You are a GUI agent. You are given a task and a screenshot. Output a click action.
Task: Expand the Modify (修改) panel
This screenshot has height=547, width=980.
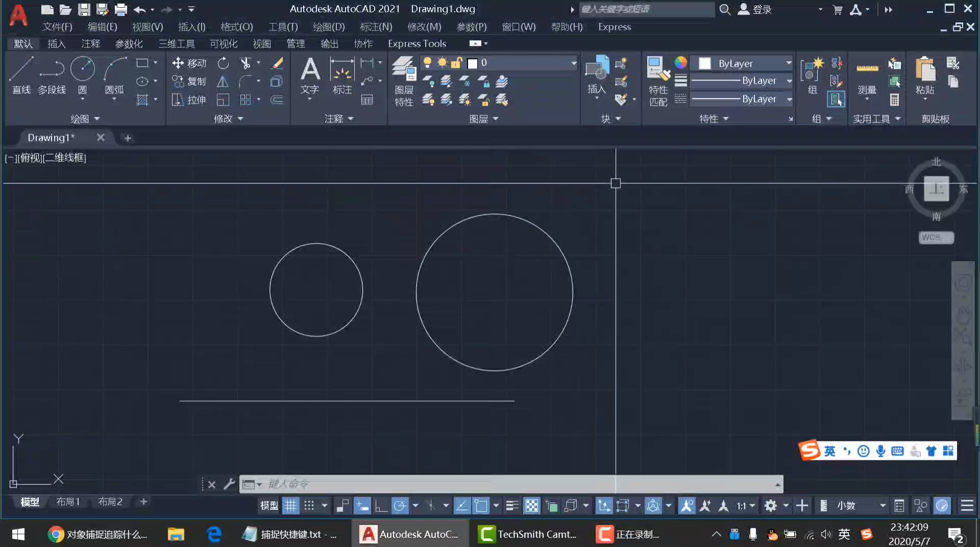(228, 119)
